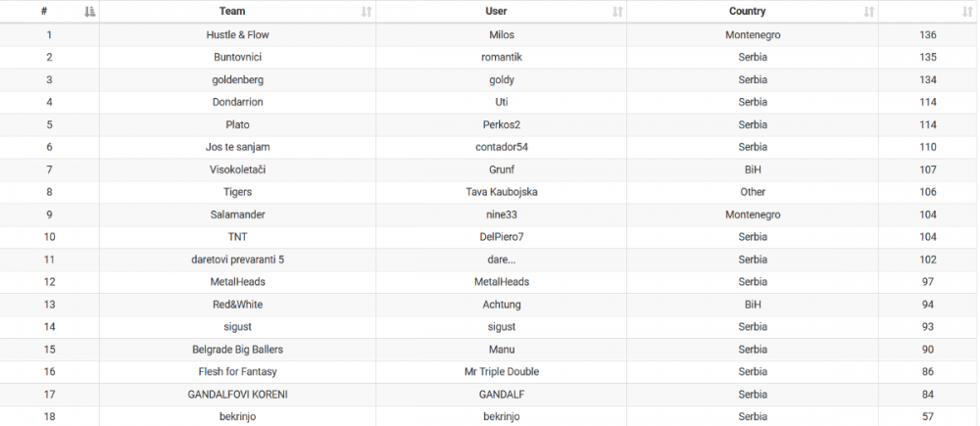Select the Dondarrion team cell
Image resolution: width=980 pixels, height=426 pixels.
237,102
